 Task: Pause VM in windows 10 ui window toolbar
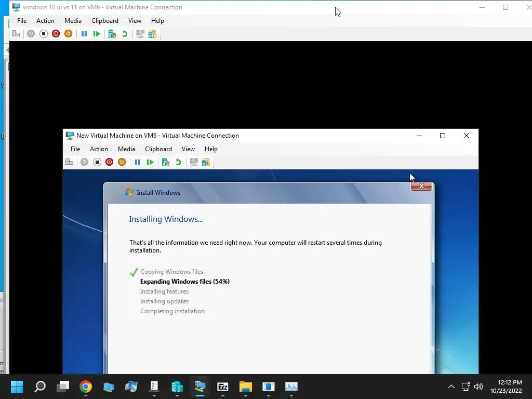click(84, 34)
